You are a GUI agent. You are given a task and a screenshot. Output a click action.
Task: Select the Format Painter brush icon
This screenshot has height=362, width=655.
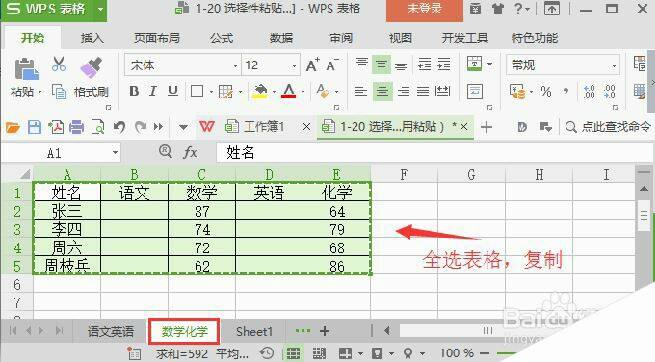pos(91,68)
